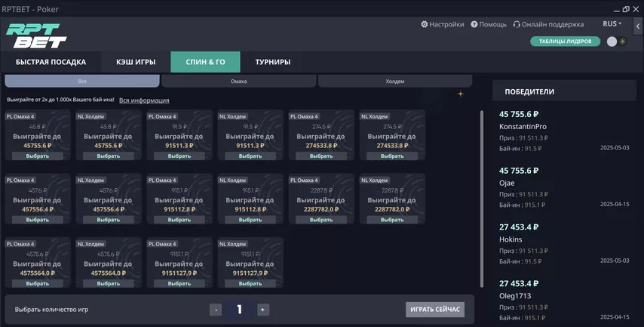Open the RUS language dropdown
Image resolution: width=644 pixels, height=327 pixels.
612,24
